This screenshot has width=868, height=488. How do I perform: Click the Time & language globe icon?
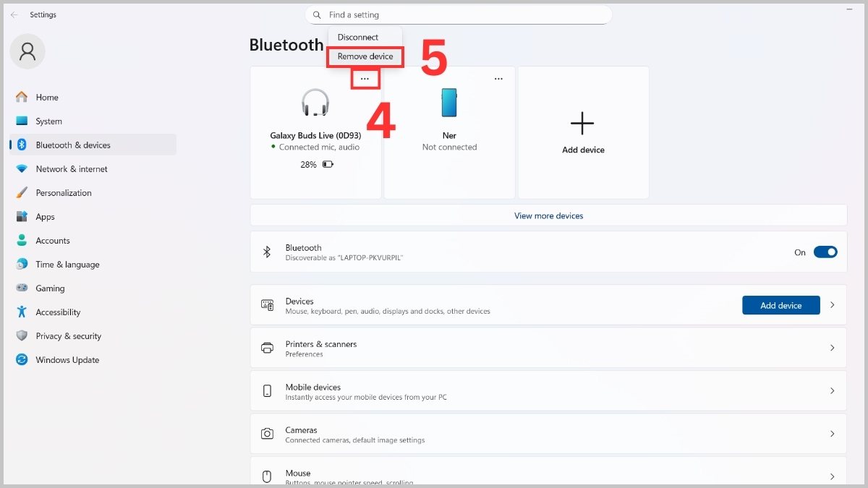pyautogui.click(x=22, y=264)
